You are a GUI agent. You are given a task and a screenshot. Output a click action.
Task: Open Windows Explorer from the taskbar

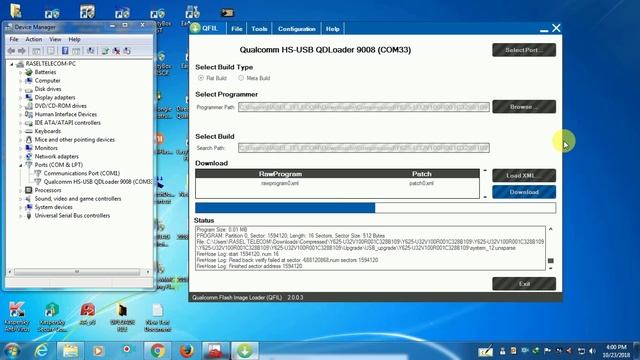point(70,351)
